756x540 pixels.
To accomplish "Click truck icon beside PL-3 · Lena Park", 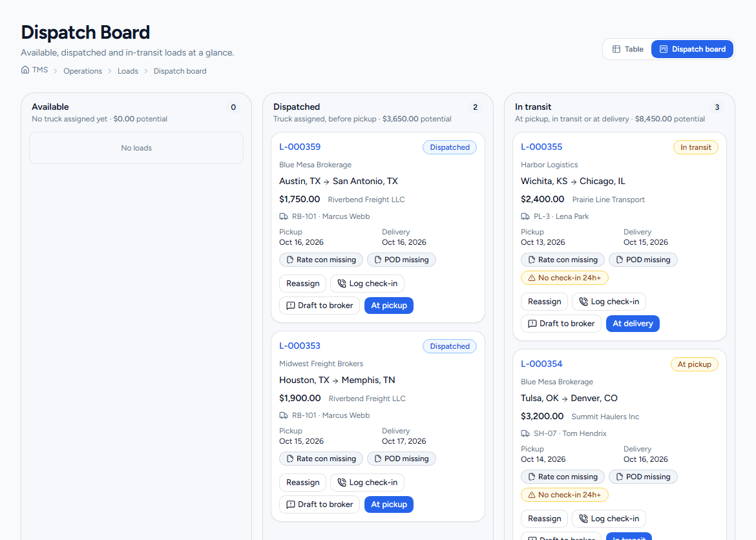I will (525, 216).
